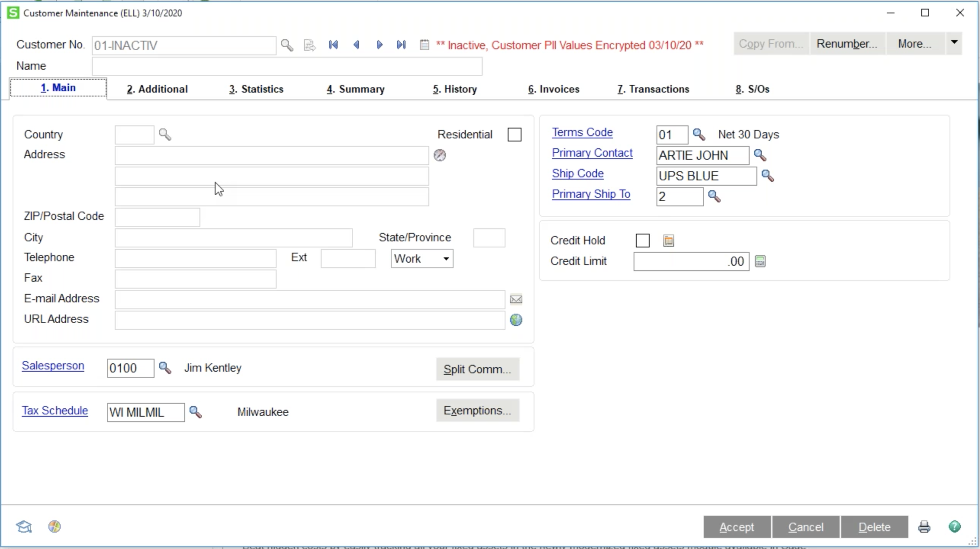Click the Salesperson code field 0100
980x549 pixels.
coord(130,368)
